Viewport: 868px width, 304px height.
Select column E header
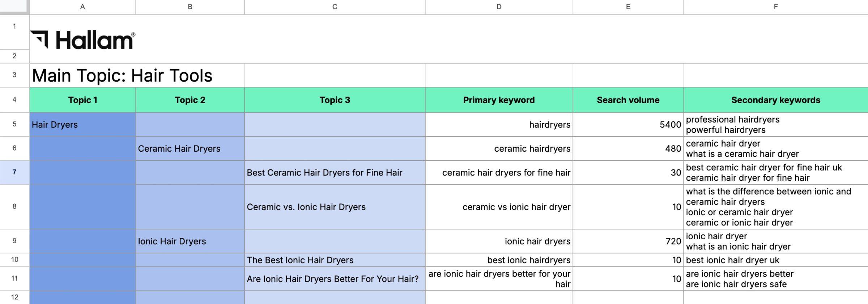click(628, 7)
